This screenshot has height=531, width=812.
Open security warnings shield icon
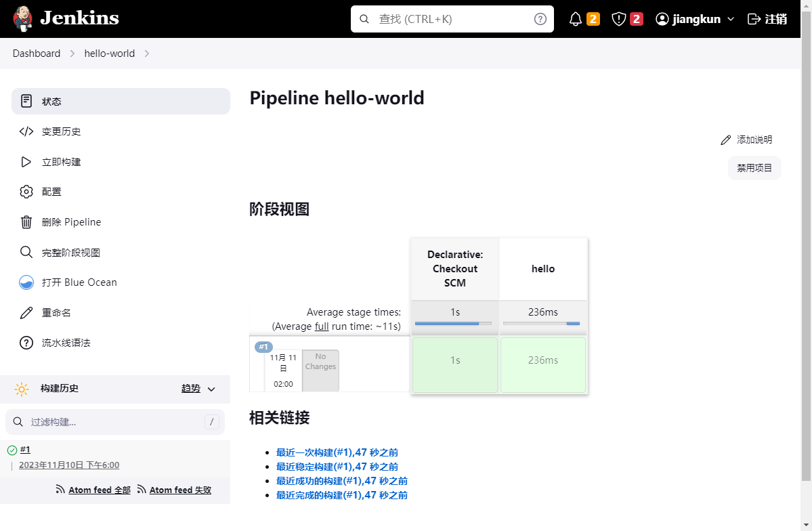618,19
